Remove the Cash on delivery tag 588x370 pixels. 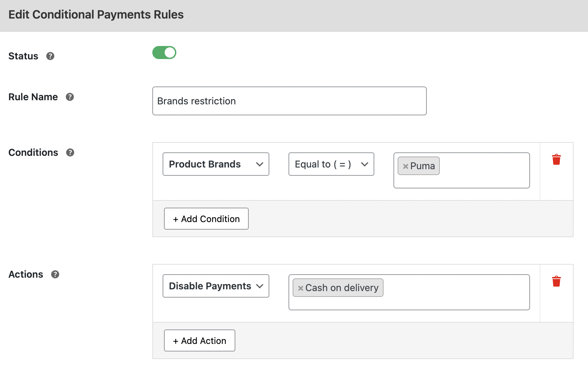tap(301, 288)
